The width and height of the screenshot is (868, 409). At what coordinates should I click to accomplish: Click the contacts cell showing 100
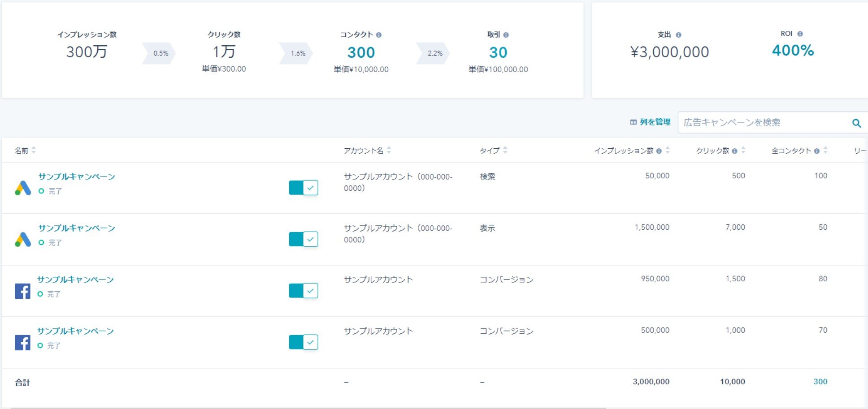pyautogui.click(x=821, y=176)
